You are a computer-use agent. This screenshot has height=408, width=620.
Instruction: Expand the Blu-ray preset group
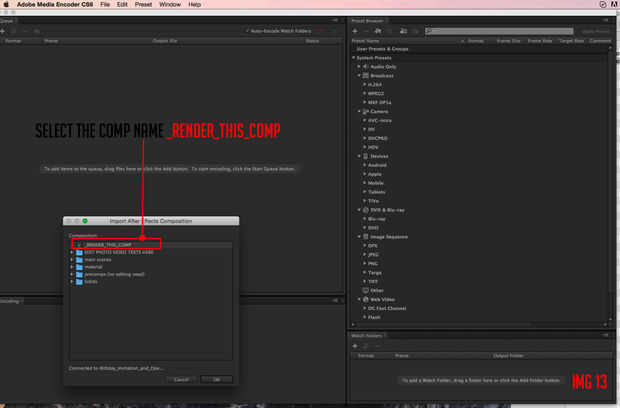(364, 219)
